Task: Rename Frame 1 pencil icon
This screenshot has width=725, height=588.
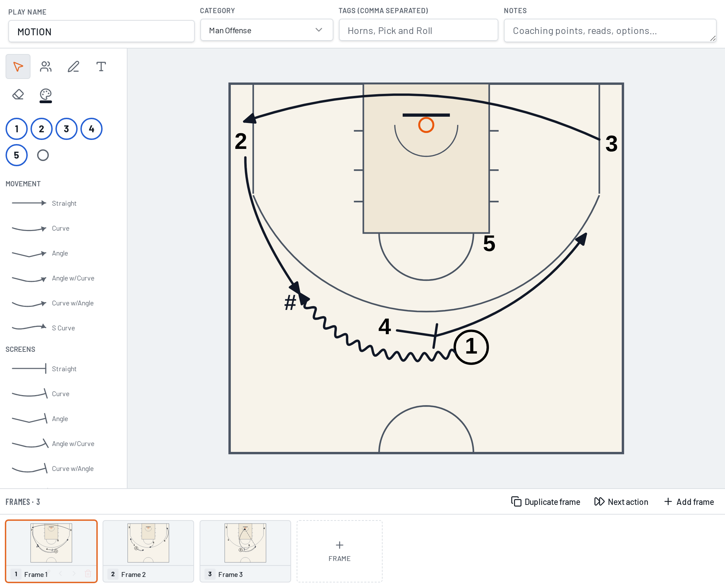Action: 48,572
